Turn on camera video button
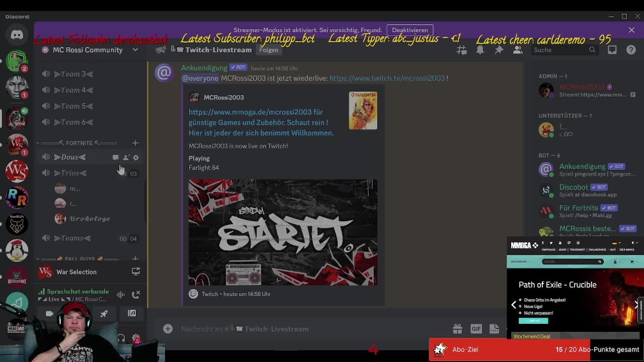 pyautogui.click(x=49, y=314)
